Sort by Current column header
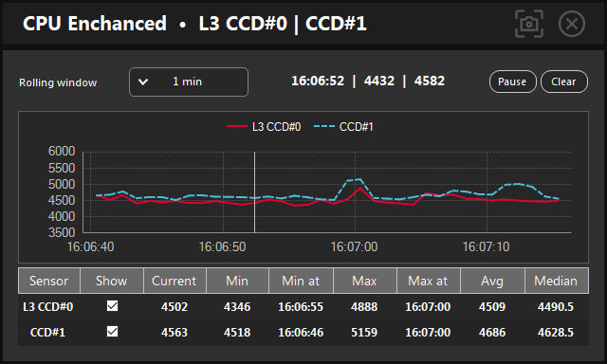Screen dimensions: 607x364 point(175,281)
